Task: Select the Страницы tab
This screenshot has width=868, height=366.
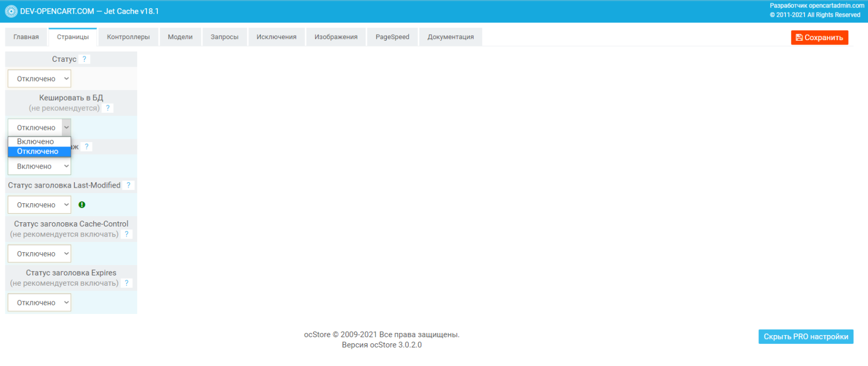Action: (x=73, y=37)
